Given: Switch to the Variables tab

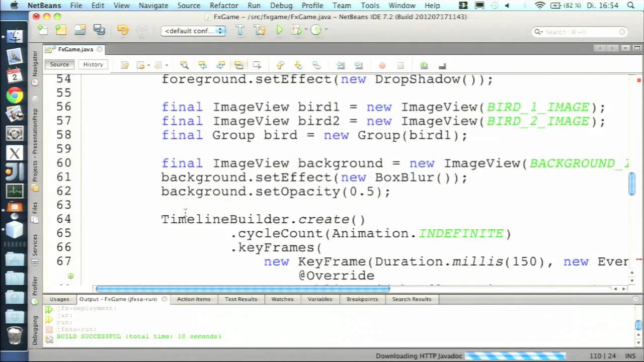Looking at the screenshot, I should coord(320,299).
